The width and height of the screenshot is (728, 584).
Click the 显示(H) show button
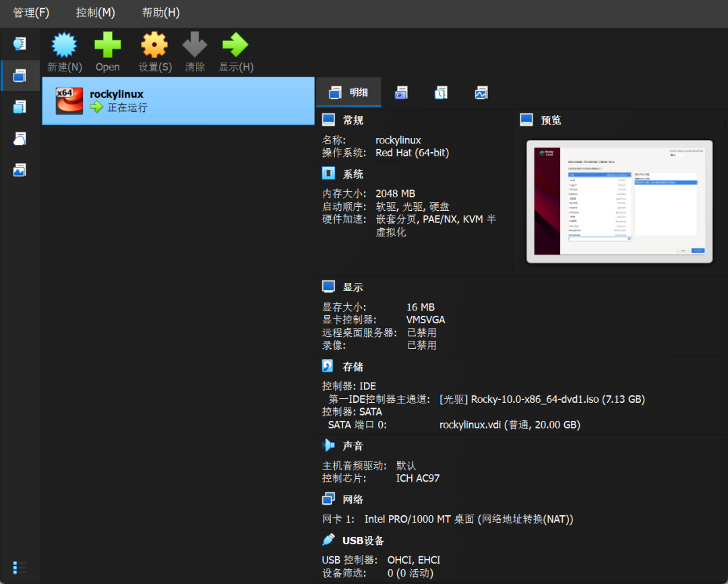[236, 53]
